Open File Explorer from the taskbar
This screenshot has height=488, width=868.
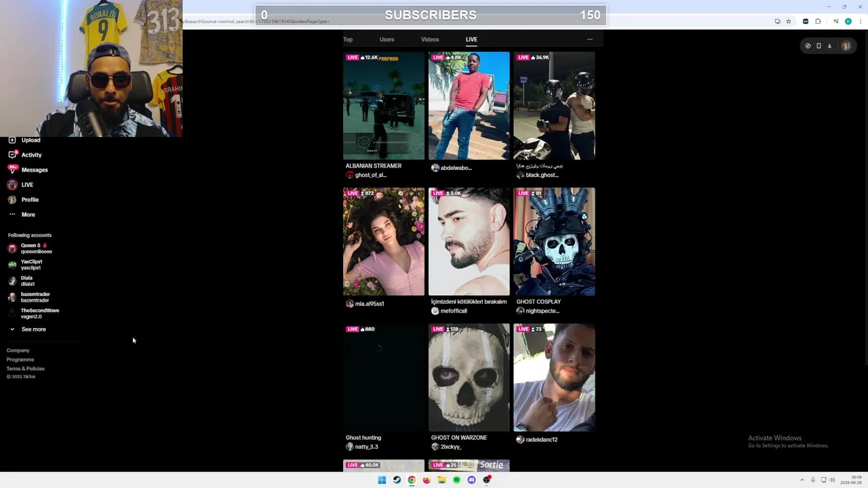441,480
